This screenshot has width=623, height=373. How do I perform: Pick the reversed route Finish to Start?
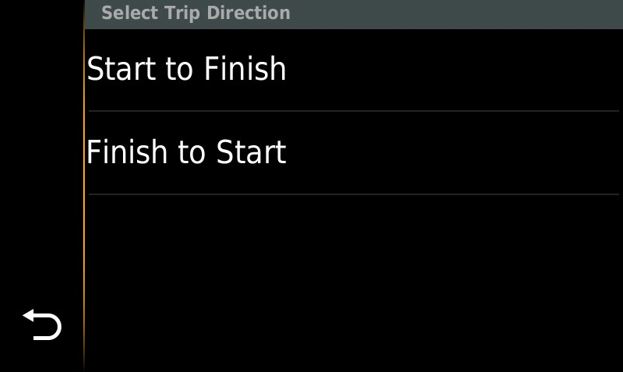tap(354, 153)
